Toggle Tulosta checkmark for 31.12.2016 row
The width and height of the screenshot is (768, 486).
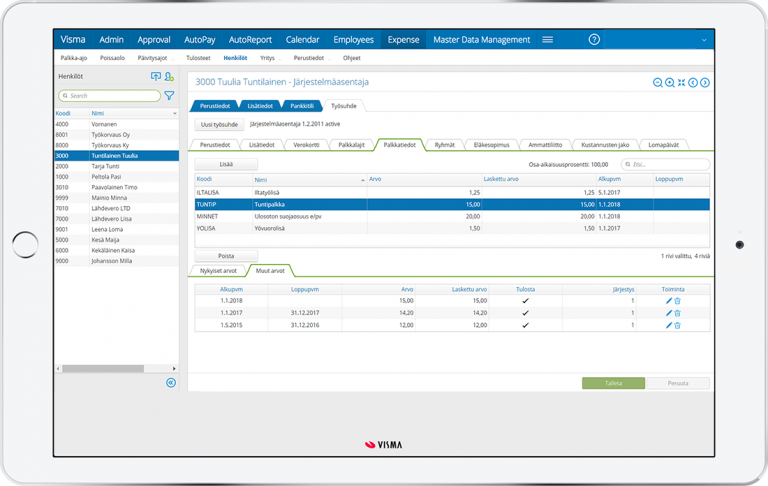point(526,325)
